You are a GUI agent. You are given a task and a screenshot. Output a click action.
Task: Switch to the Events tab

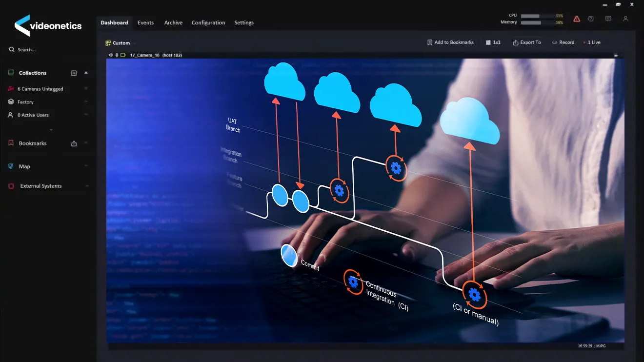pos(145,22)
